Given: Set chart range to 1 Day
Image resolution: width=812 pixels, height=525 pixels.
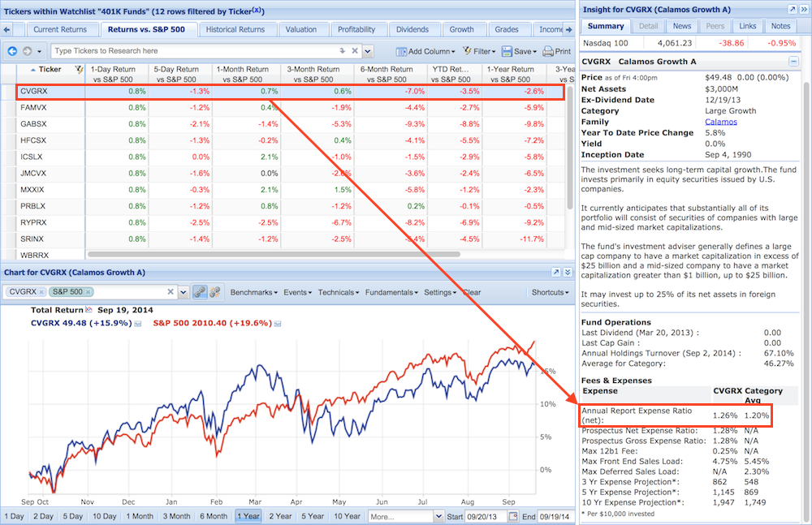Looking at the screenshot, I should coord(14,516).
